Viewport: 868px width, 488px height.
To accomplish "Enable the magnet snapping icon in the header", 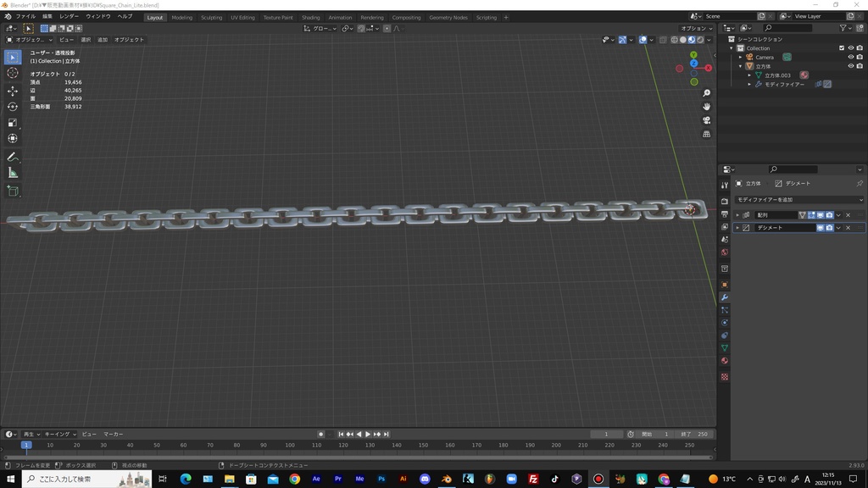I will coord(360,28).
